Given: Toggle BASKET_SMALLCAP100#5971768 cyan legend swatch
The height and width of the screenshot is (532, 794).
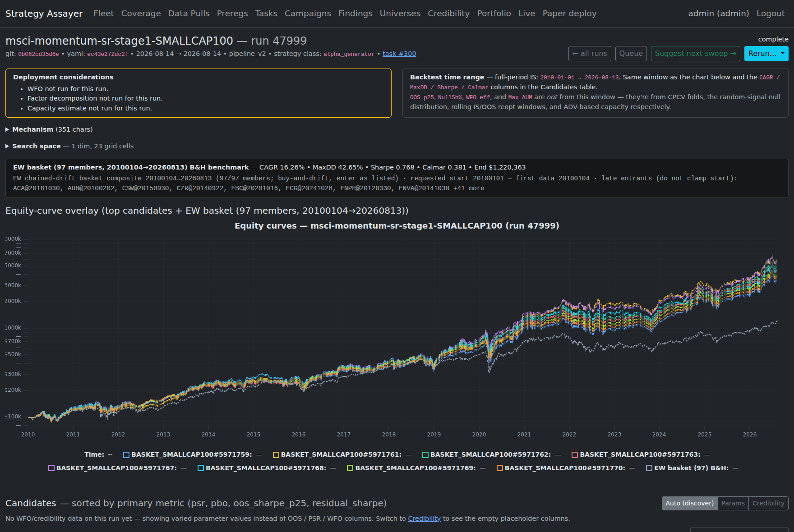Looking at the screenshot, I should (201, 468).
